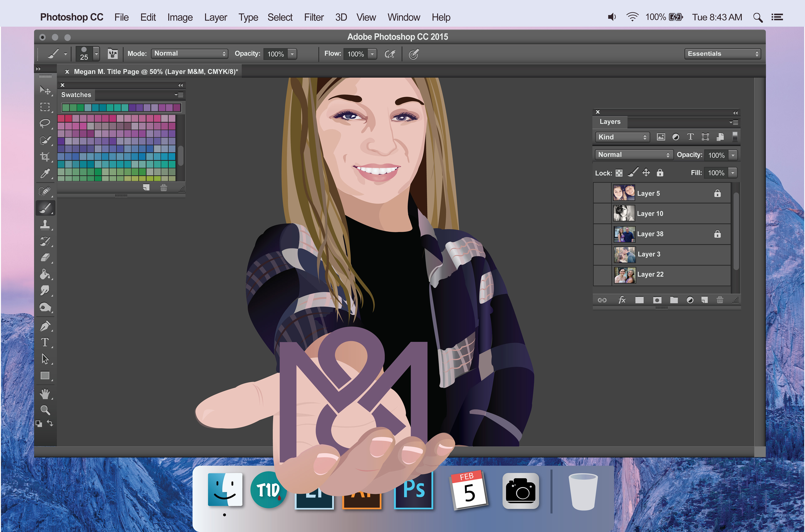805x532 pixels.
Task: Delete layer with Layers panel trash icon
Action: tap(720, 300)
